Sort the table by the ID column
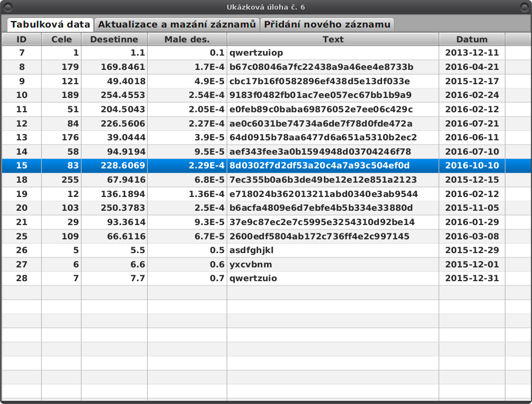The image size is (532, 404). click(21, 39)
